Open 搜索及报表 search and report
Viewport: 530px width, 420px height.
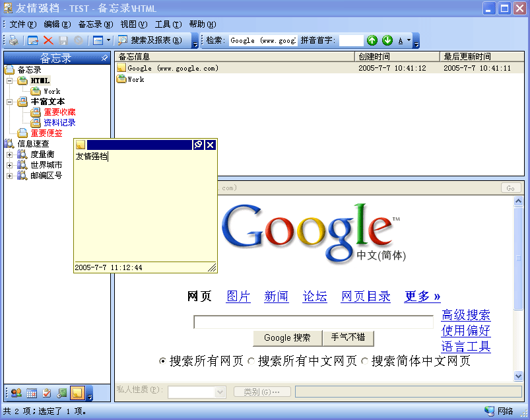click(x=150, y=40)
